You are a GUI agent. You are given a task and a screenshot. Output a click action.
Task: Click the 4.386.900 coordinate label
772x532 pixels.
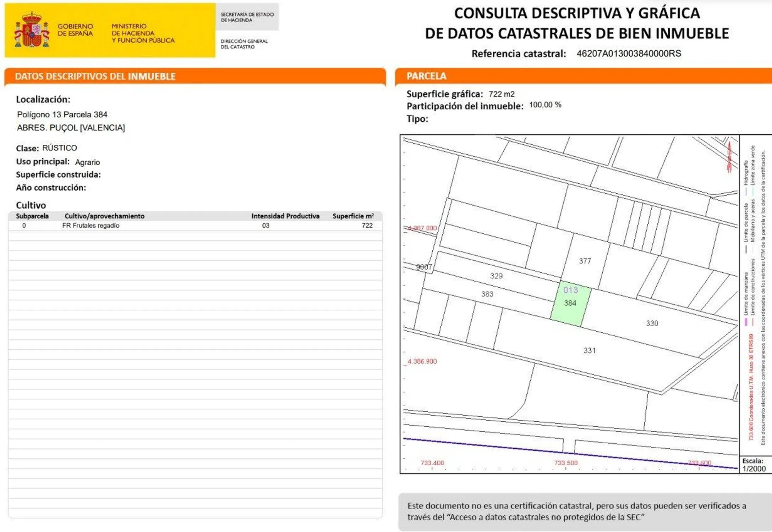pos(422,361)
